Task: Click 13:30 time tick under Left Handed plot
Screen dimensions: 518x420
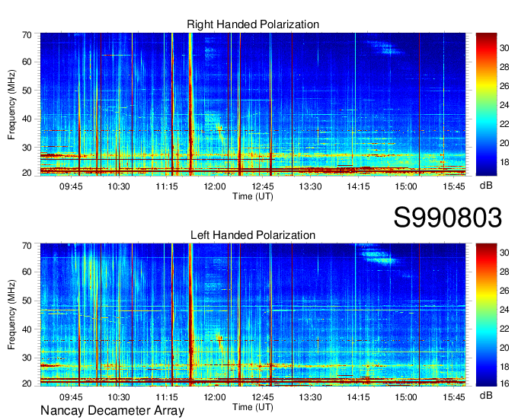Action: 310,397
